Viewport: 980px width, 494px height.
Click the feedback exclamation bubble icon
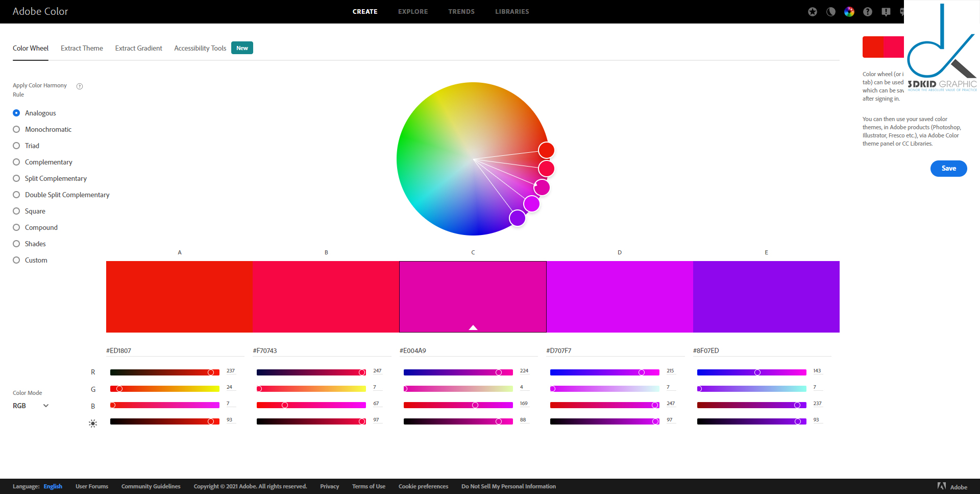click(x=886, y=12)
